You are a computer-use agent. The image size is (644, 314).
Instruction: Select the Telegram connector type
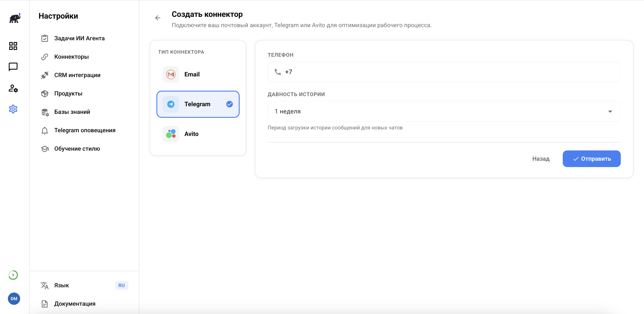[x=198, y=104]
